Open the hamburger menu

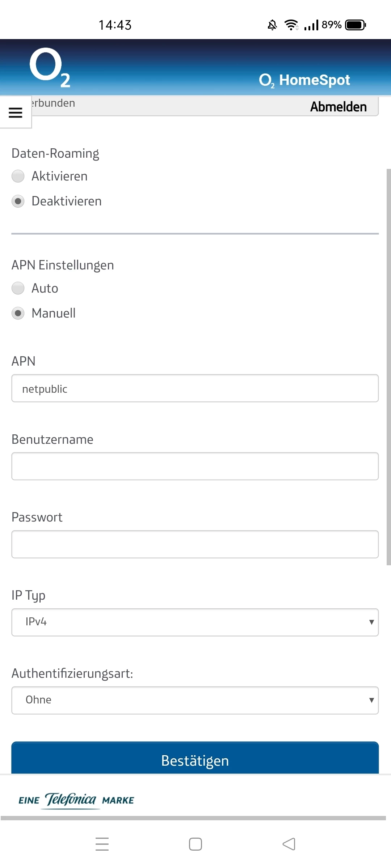pyautogui.click(x=16, y=112)
